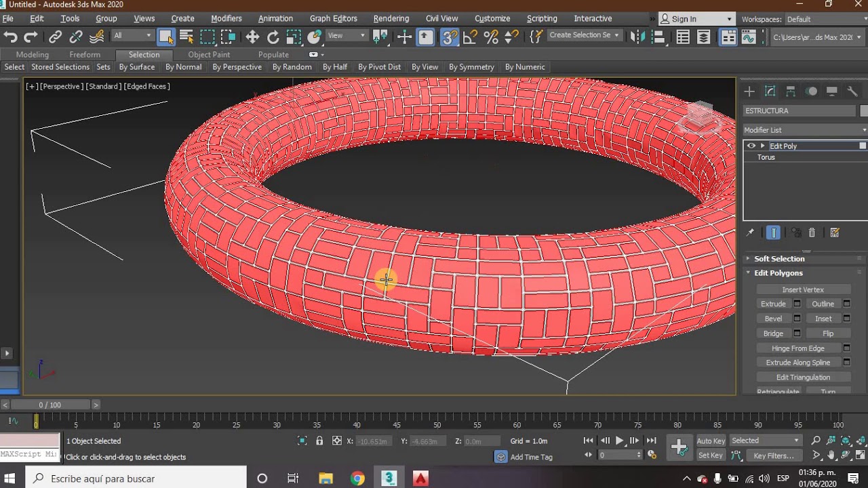Screen dimensions: 868x488
Task: Toggle Percent Snap in toolbar
Action: click(x=491, y=37)
